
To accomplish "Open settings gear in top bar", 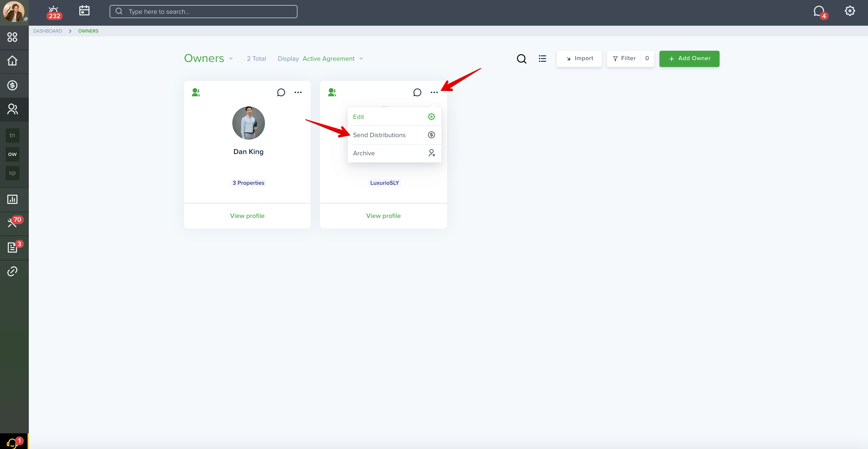I will tap(850, 11).
